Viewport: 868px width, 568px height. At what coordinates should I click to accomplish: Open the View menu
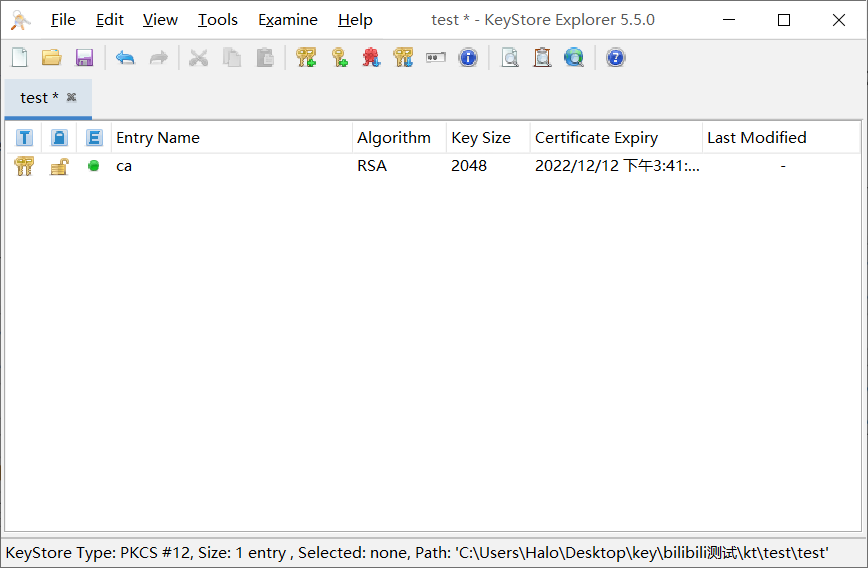coord(160,20)
